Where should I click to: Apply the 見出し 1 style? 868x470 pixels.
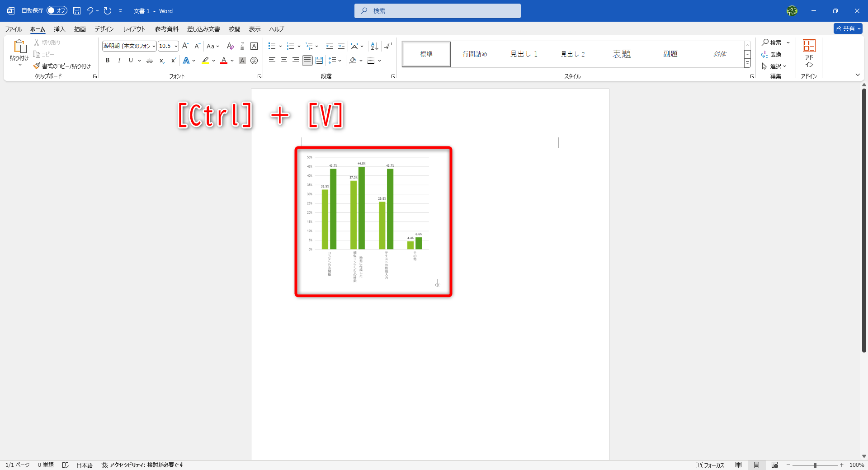coord(524,53)
